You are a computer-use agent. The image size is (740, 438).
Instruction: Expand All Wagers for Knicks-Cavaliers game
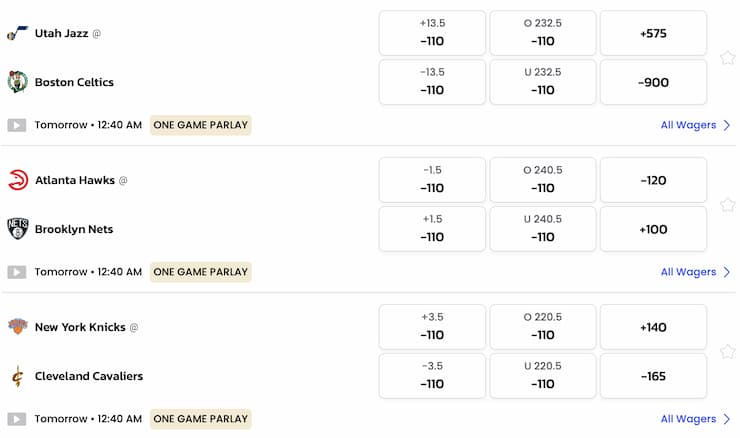pos(695,419)
